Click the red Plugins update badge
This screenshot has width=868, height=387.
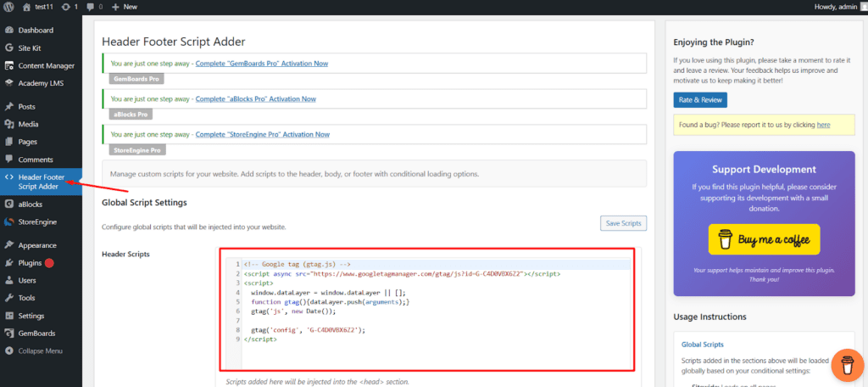(x=49, y=263)
